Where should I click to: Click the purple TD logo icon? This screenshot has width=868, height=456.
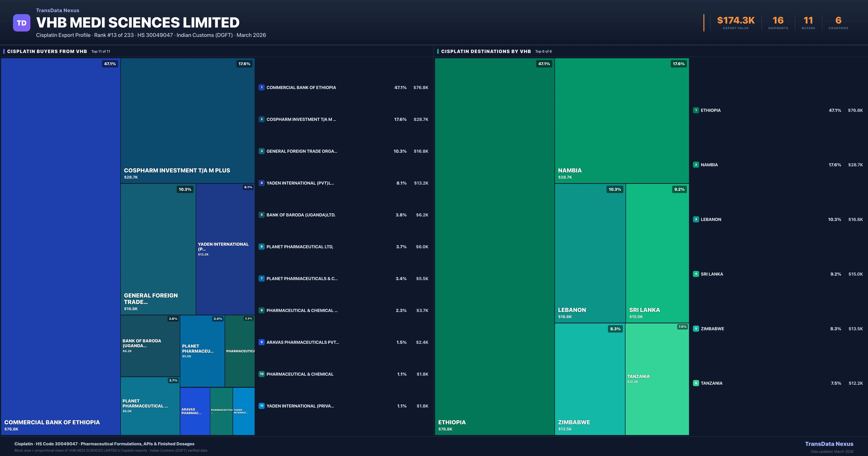tap(22, 23)
